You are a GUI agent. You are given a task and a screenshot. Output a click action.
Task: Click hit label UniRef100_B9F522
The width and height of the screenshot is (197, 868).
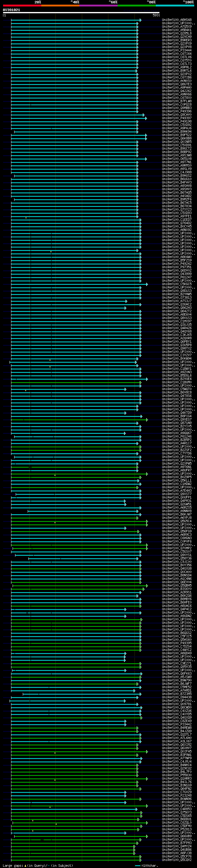click(177, 135)
